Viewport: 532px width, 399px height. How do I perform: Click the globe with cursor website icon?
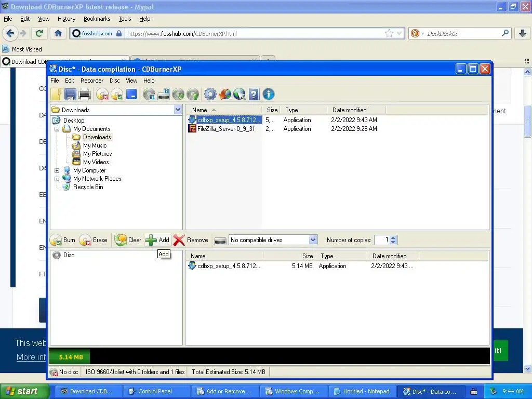[239, 95]
